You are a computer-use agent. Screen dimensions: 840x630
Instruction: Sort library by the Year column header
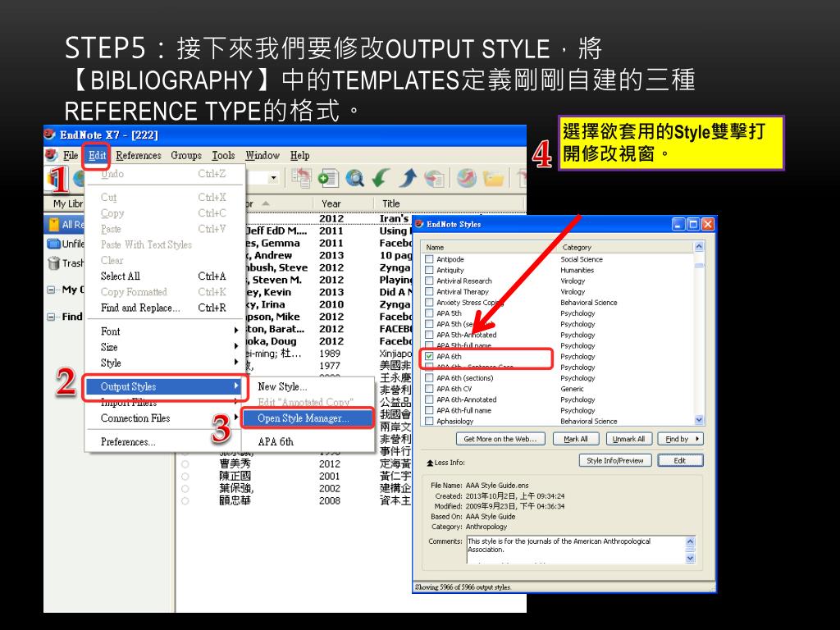pyautogui.click(x=343, y=203)
